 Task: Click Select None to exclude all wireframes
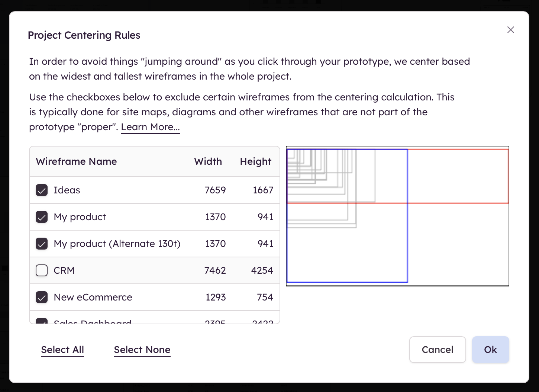(x=142, y=350)
